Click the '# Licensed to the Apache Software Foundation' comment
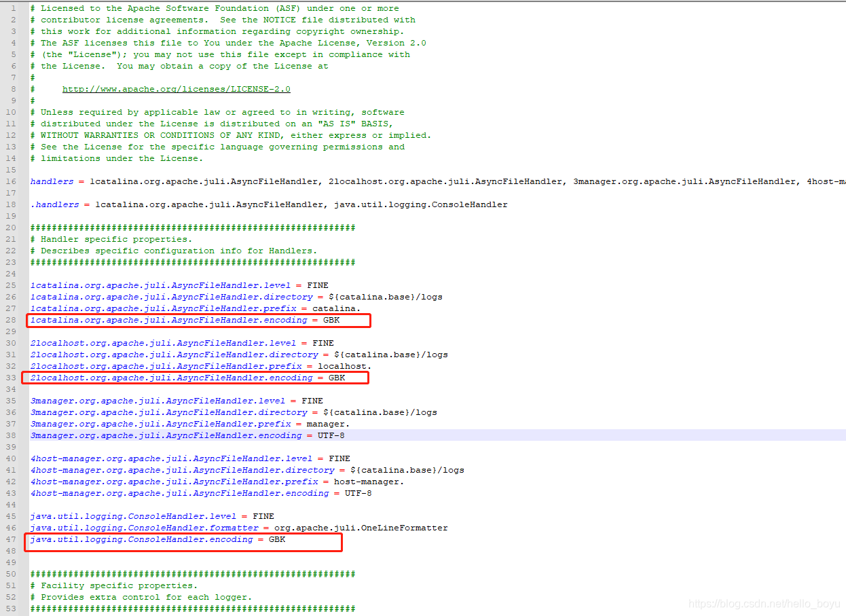Screen dimensions: 846x616 [215, 8]
